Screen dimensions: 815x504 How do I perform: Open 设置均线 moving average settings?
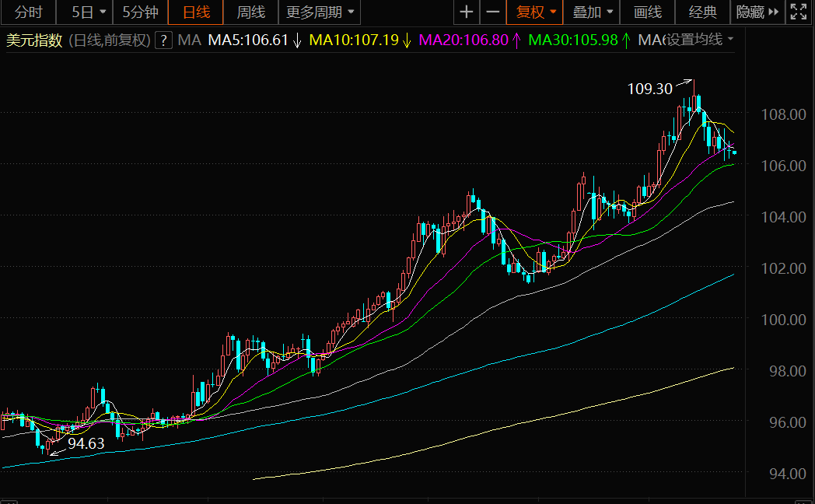coord(700,40)
